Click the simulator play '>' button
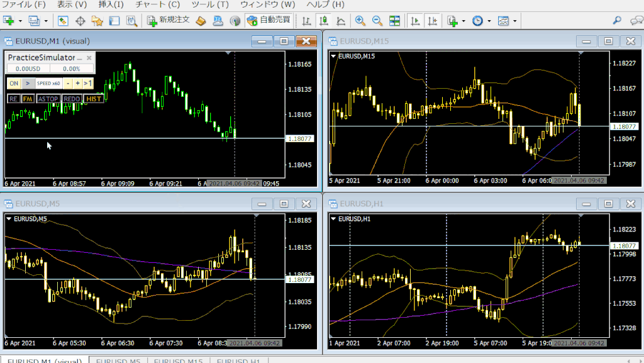The image size is (644, 363). coord(28,84)
